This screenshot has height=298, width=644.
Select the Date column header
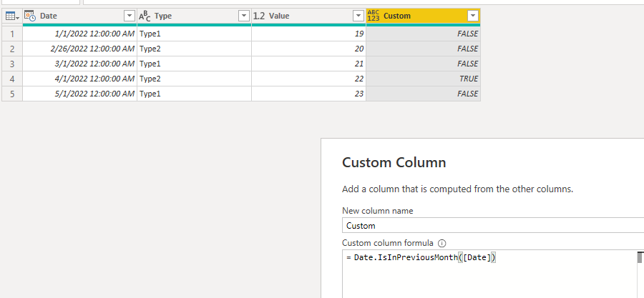click(79, 16)
